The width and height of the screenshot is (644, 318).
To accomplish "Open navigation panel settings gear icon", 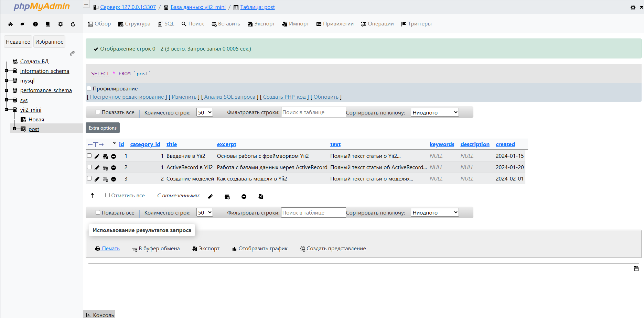I will (x=61, y=24).
